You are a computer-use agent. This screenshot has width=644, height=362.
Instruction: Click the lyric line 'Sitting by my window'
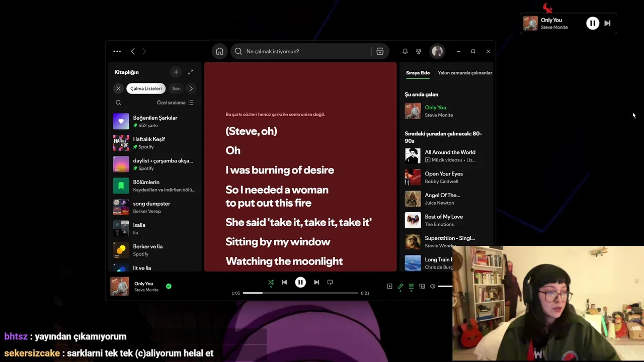pos(278,242)
